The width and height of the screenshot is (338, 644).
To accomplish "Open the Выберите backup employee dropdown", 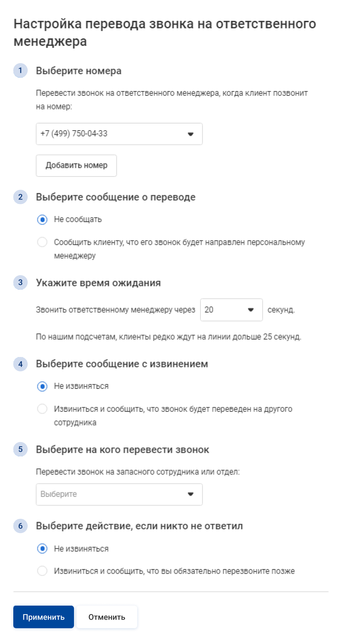I will [119, 494].
